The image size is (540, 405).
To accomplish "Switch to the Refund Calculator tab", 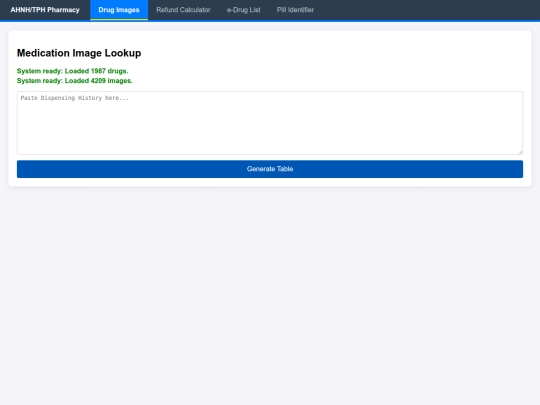I will pyautogui.click(x=183, y=10).
